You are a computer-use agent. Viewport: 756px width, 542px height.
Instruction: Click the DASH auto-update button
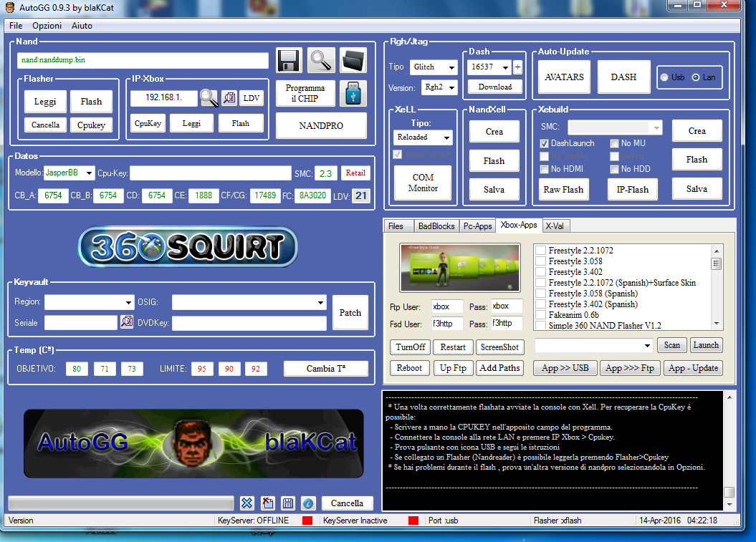pos(623,77)
